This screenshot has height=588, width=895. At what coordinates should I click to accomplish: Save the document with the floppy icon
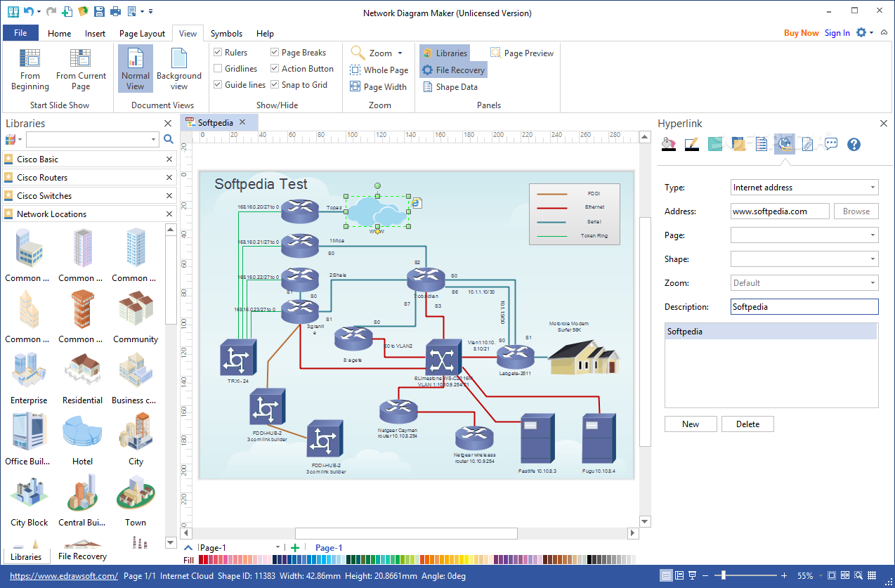point(99,11)
